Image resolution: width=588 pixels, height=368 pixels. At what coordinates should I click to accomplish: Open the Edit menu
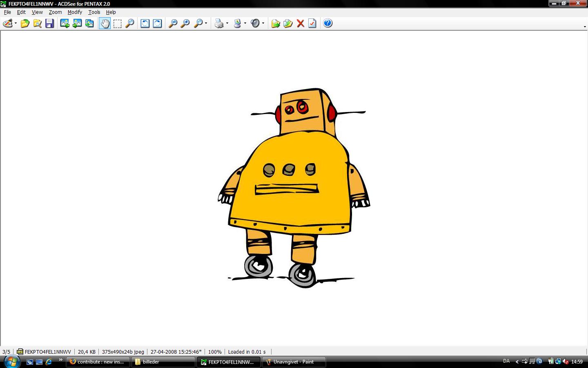tap(21, 12)
